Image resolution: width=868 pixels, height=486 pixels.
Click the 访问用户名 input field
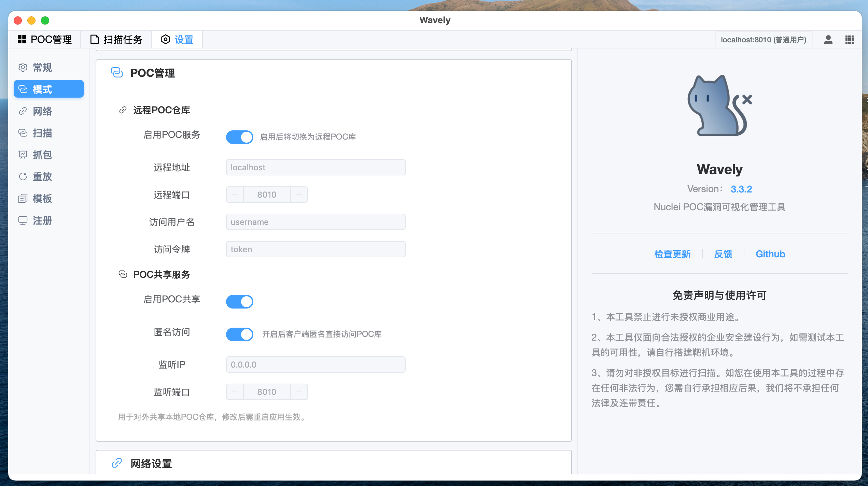click(316, 222)
